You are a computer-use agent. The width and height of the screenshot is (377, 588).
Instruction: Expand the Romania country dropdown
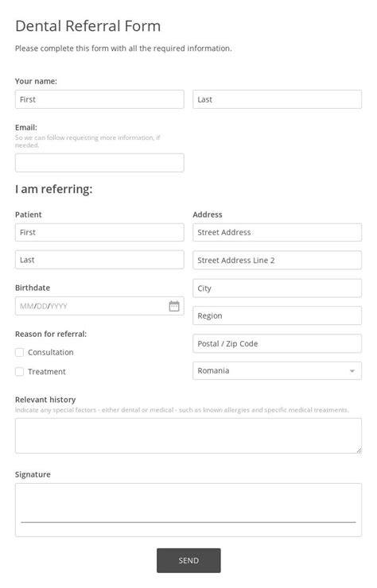coord(277,370)
